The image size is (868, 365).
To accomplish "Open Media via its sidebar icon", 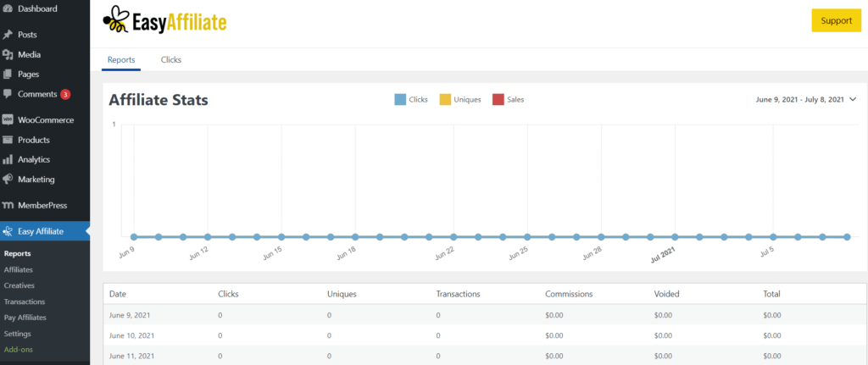I will coord(8,54).
